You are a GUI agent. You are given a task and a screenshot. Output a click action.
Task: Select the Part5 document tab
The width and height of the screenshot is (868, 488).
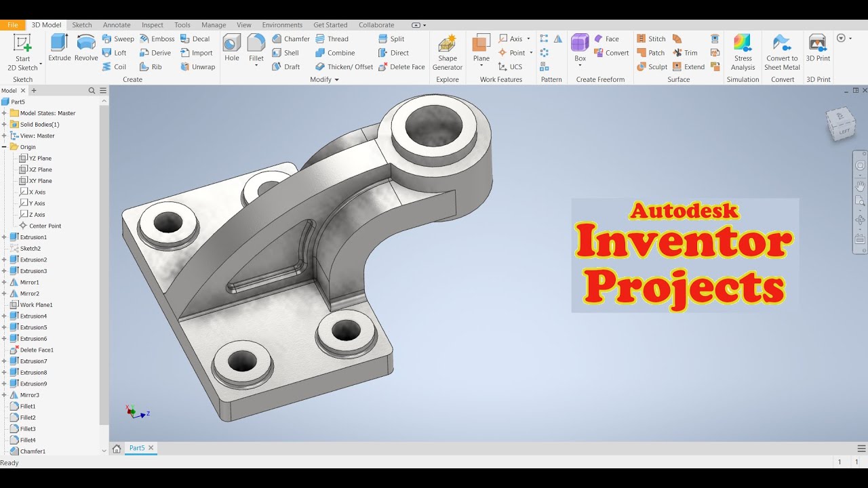coord(137,448)
